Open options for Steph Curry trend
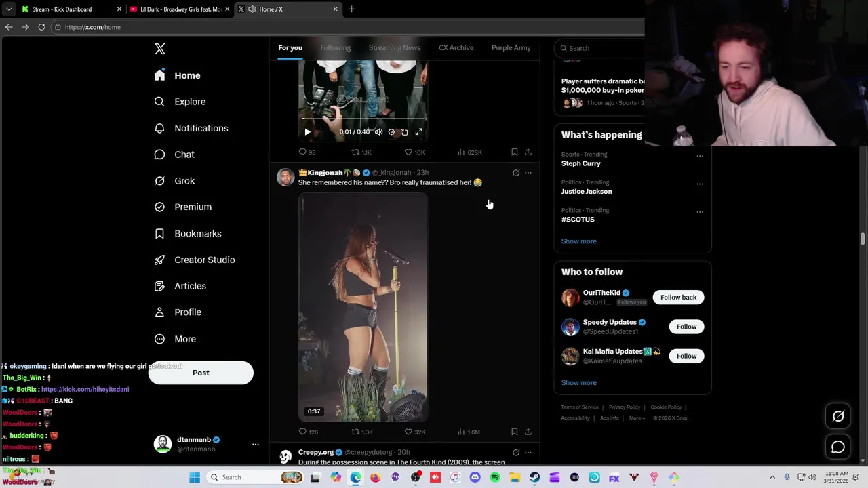This screenshot has width=868, height=488. tap(700, 156)
